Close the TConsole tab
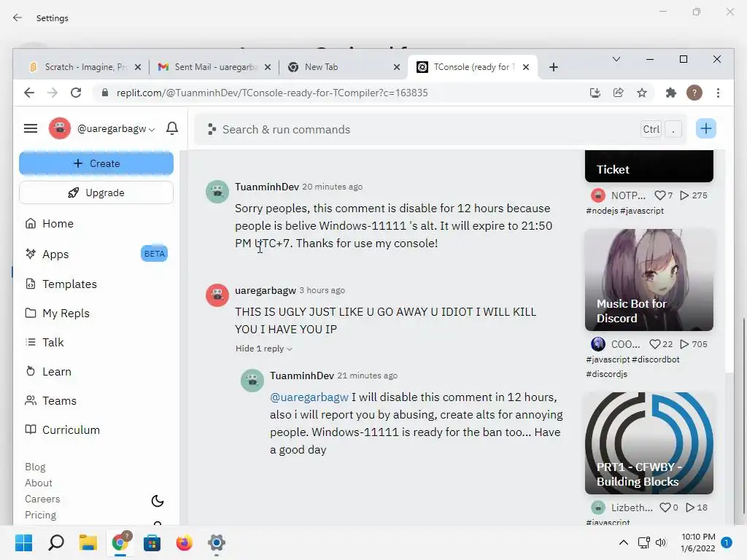Image resolution: width=747 pixels, height=560 pixels. [x=526, y=67]
